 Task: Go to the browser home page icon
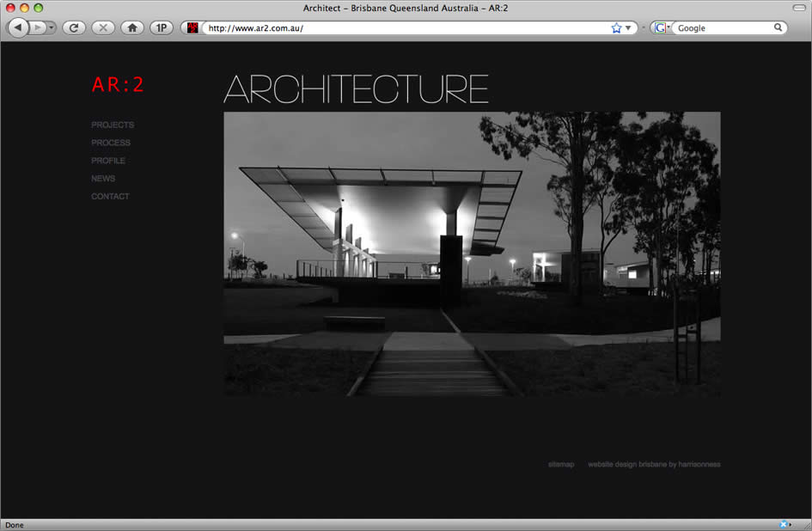132,28
